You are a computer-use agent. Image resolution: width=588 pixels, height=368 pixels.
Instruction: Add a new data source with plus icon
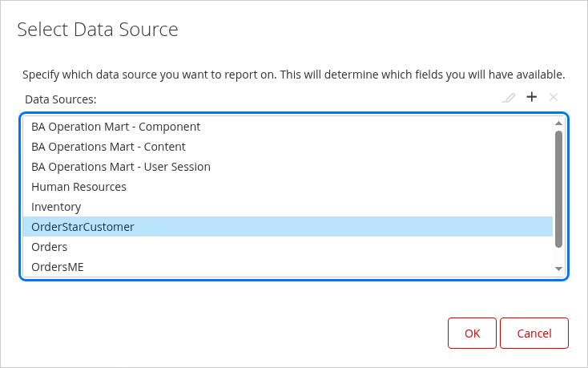coord(531,98)
